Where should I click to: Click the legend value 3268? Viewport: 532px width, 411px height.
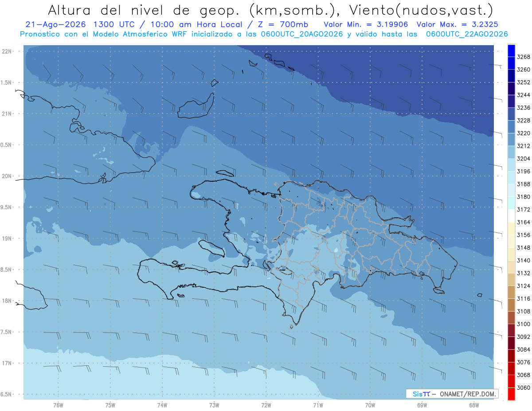(x=524, y=57)
